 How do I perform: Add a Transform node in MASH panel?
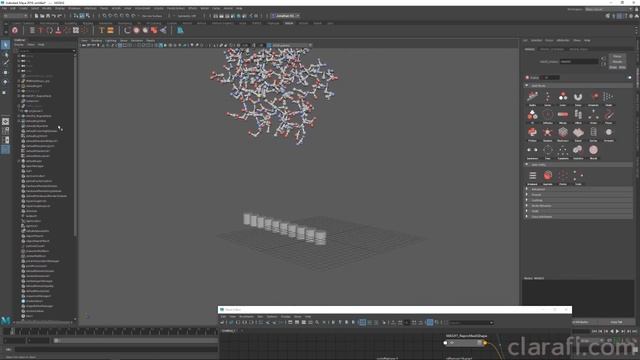(563, 151)
